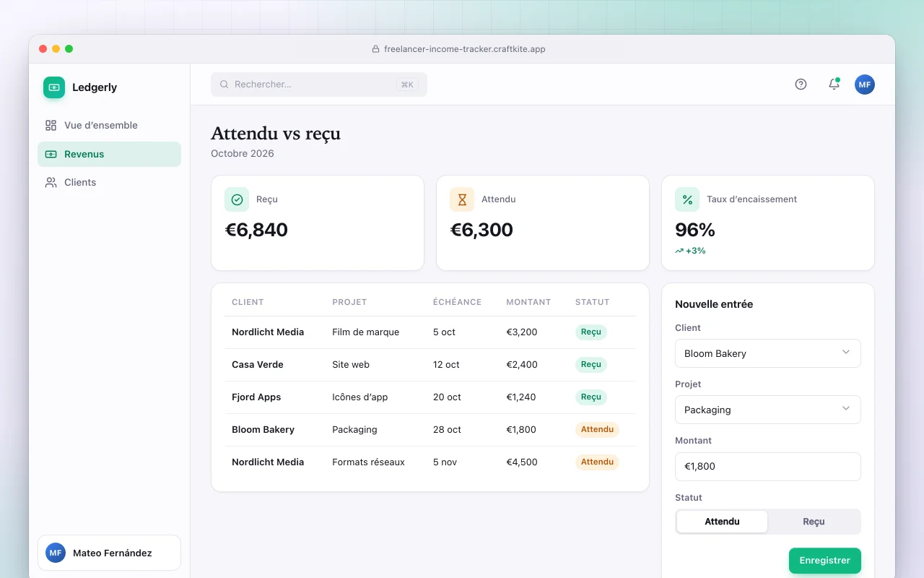Click the Ledgerly logo icon

(x=54, y=87)
